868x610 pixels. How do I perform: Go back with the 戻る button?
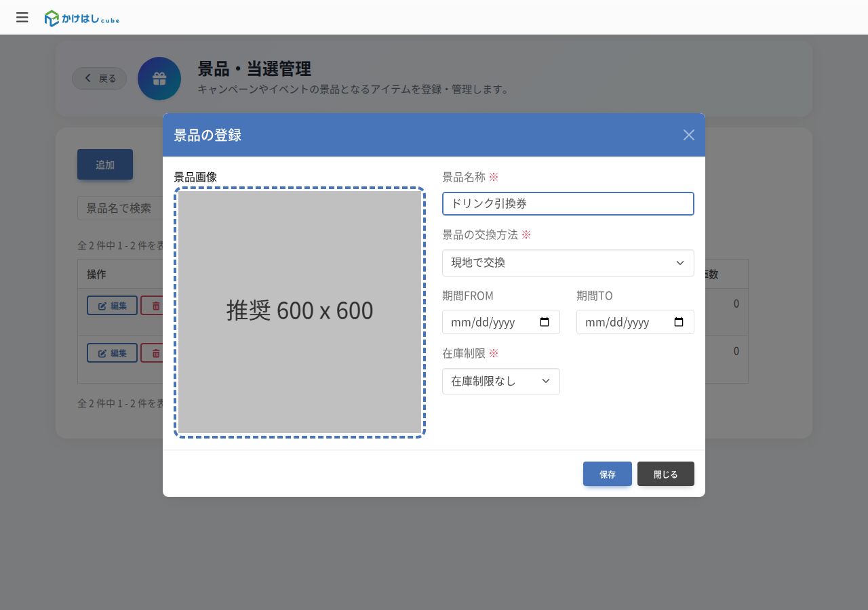pyautogui.click(x=100, y=79)
